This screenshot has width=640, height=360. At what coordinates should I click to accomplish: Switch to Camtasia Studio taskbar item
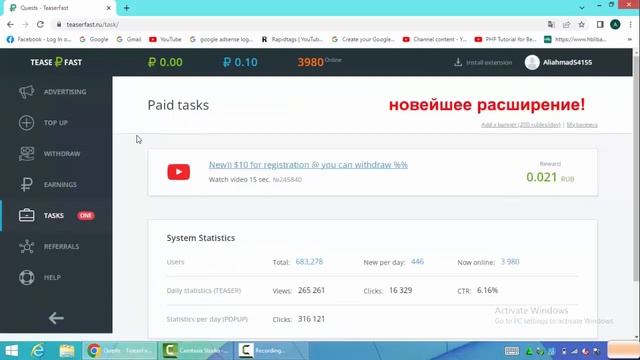195,351
